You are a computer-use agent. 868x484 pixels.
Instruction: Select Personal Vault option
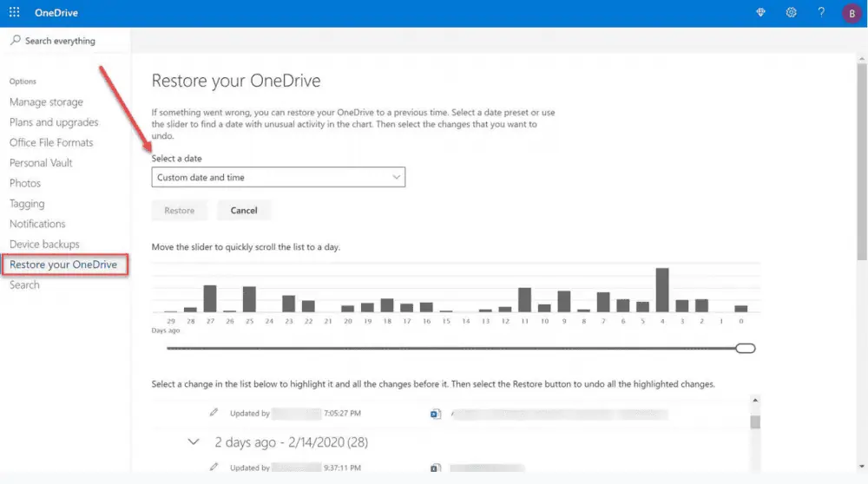[x=41, y=162]
